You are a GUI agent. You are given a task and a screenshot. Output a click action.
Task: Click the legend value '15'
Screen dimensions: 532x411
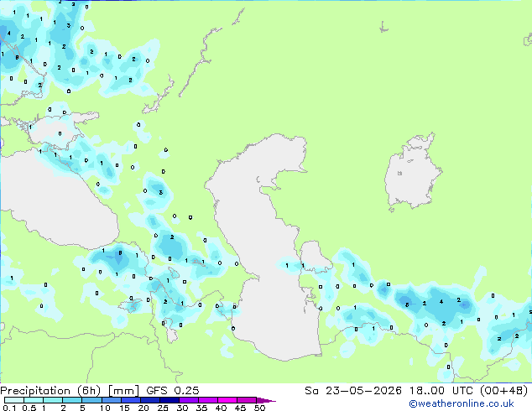tap(124, 408)
